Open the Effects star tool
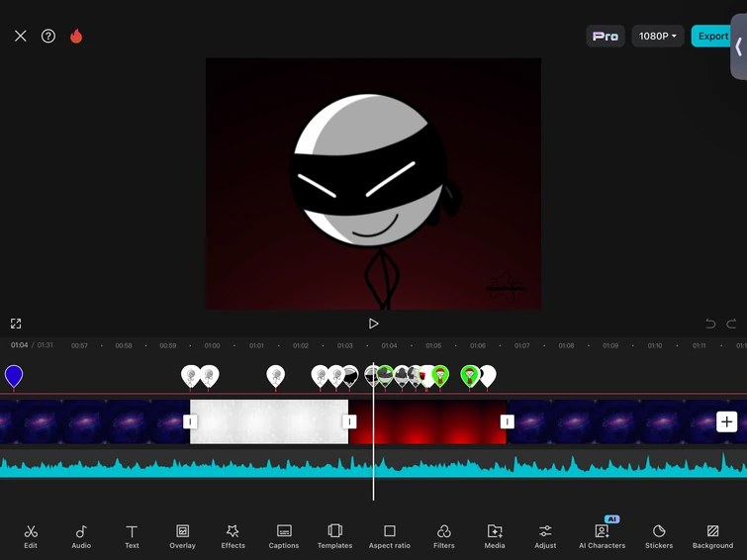The image size is (747, 560). (233, 535)
